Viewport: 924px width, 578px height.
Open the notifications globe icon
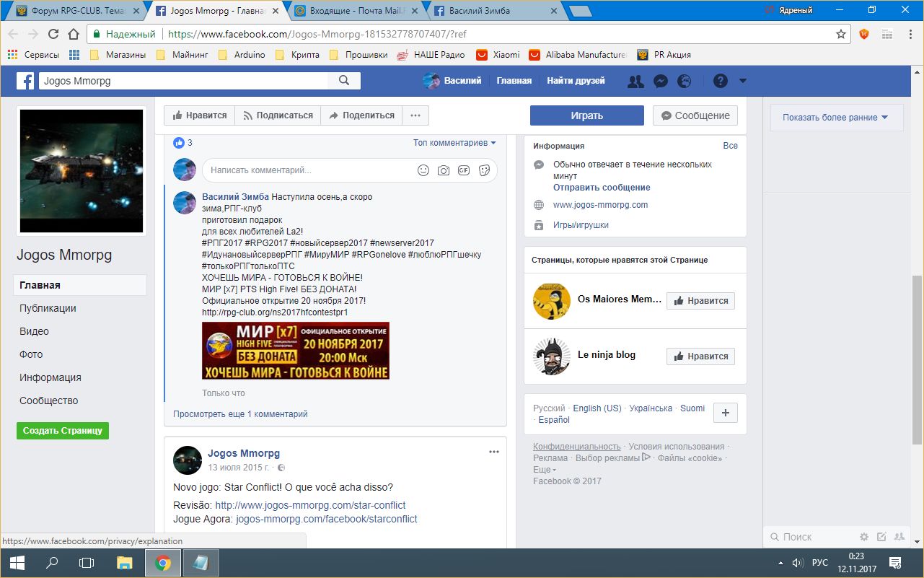point(684,82)
